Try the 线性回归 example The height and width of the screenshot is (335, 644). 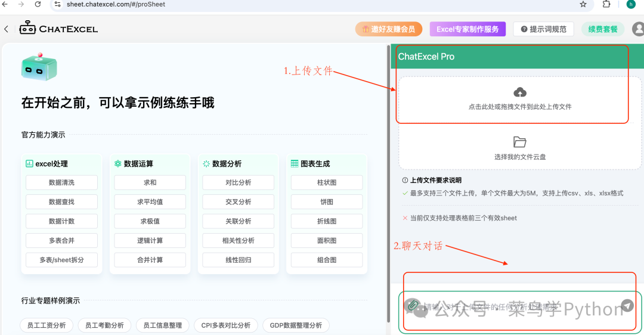pos(238,260)
